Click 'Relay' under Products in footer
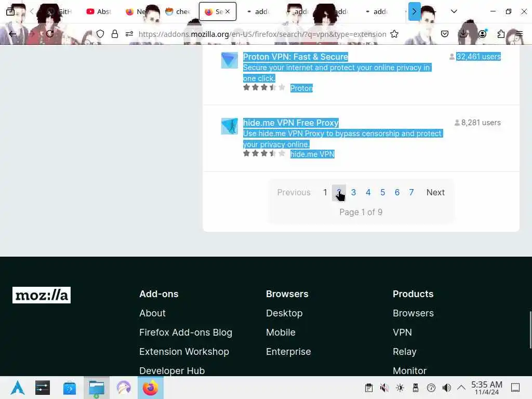 [404, 352]
